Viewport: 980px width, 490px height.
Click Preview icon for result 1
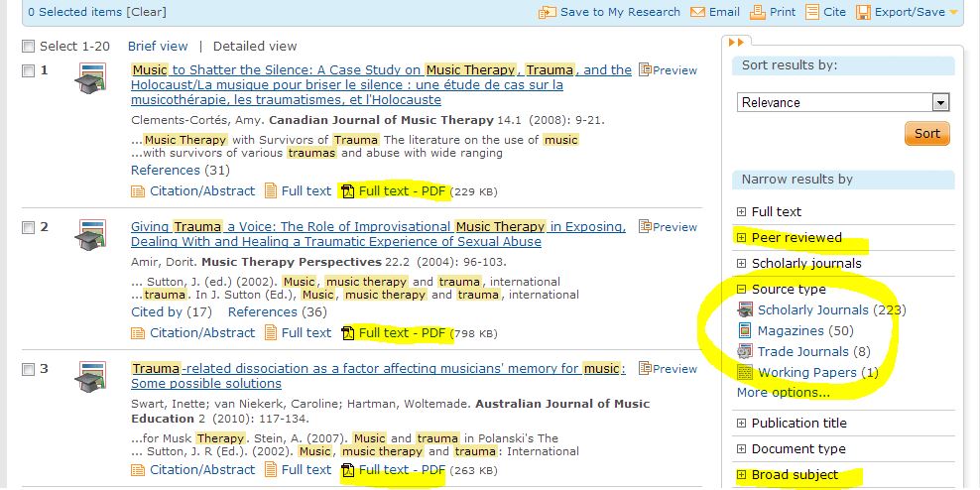pyautogui.click(x=645, y=70)
